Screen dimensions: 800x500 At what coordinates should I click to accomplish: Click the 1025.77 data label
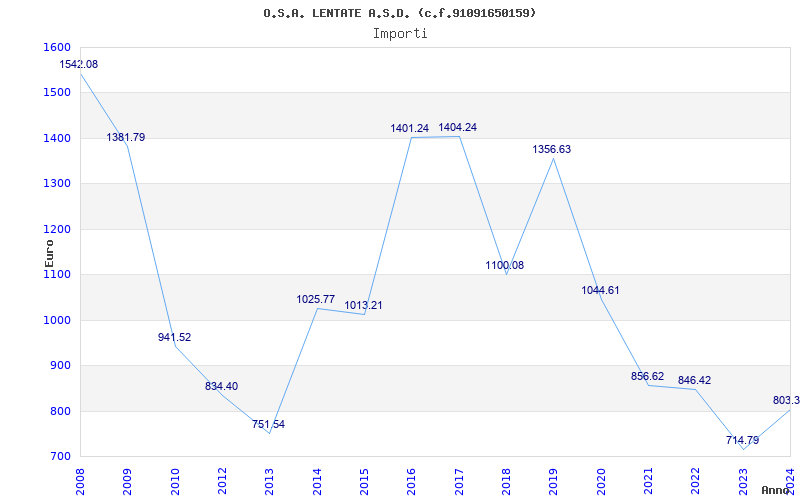[316, 299]
